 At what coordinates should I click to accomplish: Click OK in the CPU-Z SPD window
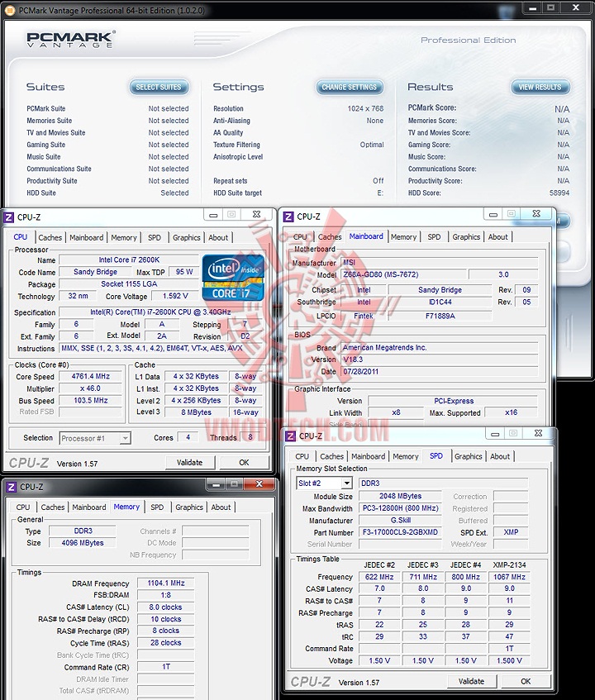526,681
